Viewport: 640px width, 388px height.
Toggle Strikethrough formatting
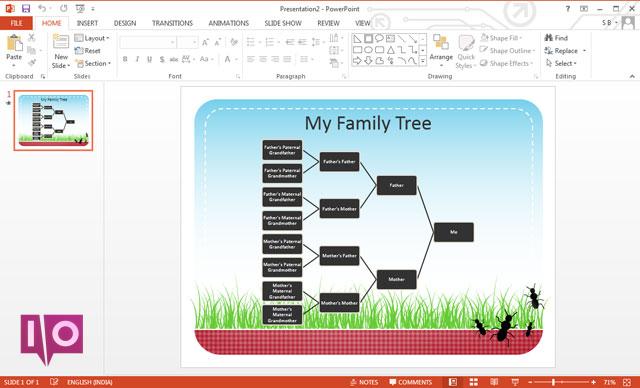point(174,59)
